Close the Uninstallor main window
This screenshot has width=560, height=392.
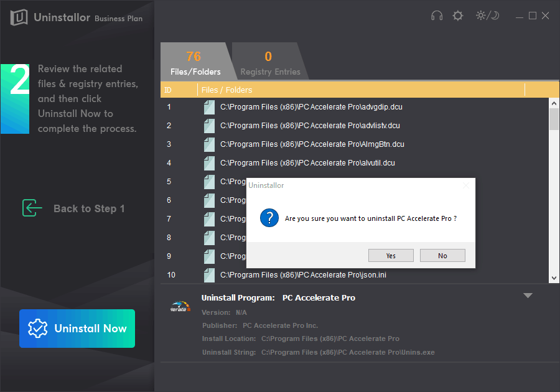[545, 16]
